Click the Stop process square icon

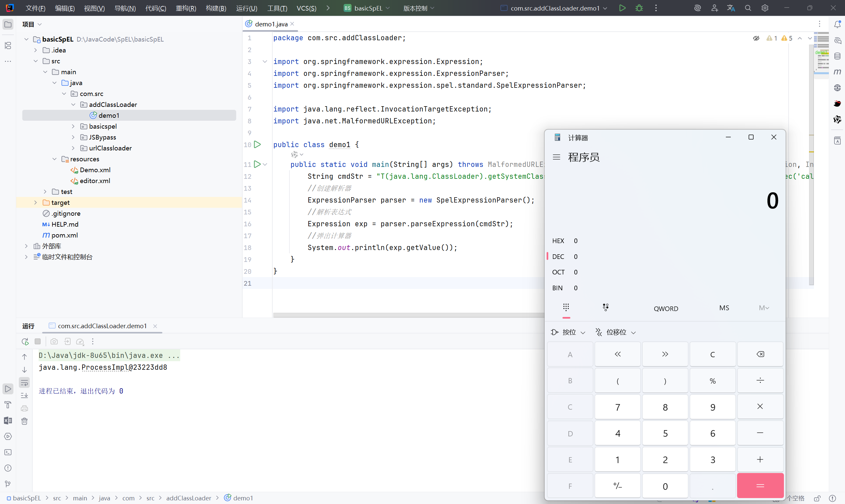(38, 342)
